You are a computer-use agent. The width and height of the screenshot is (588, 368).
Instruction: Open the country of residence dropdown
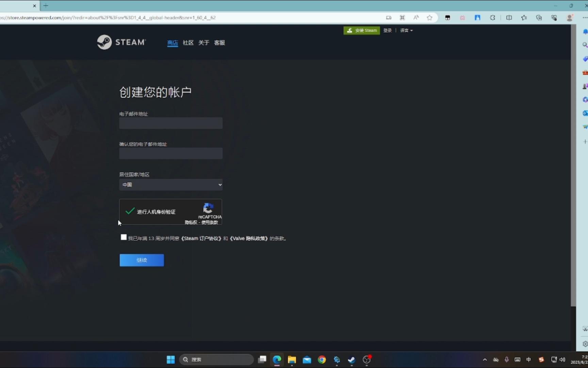pos(171,185)
